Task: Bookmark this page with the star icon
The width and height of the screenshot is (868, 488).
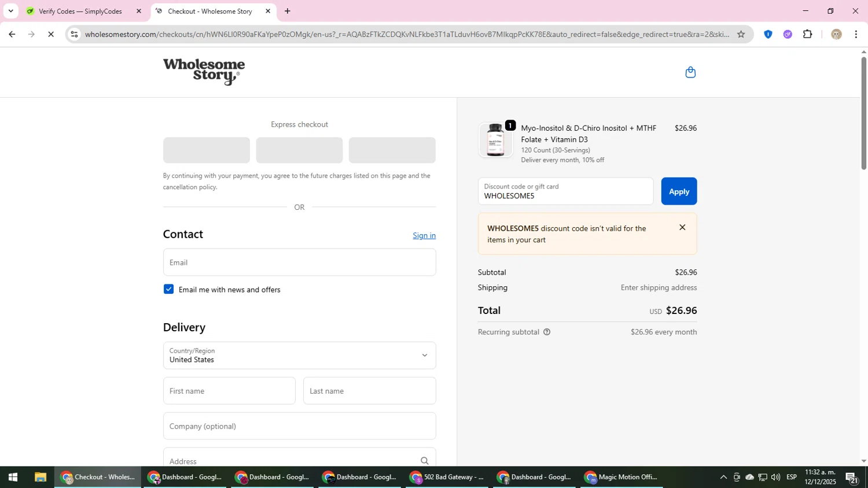Action: coord(741,34)
